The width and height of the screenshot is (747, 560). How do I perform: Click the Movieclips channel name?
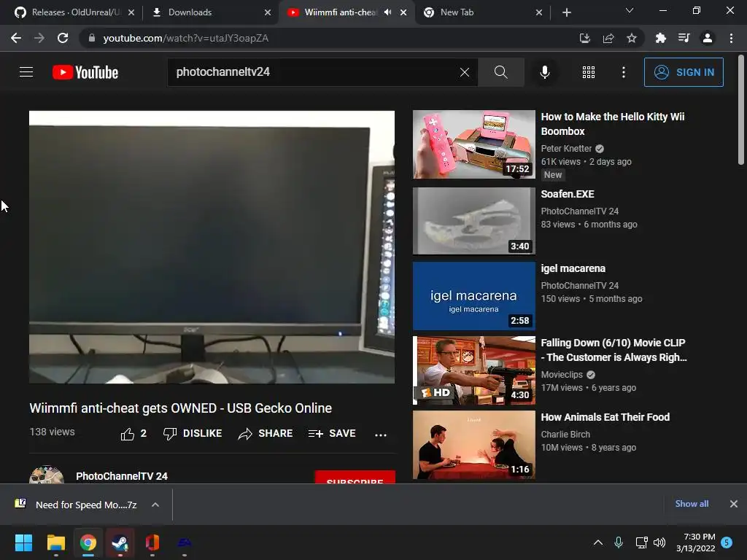pyautogui.click(x=562, y=375)
